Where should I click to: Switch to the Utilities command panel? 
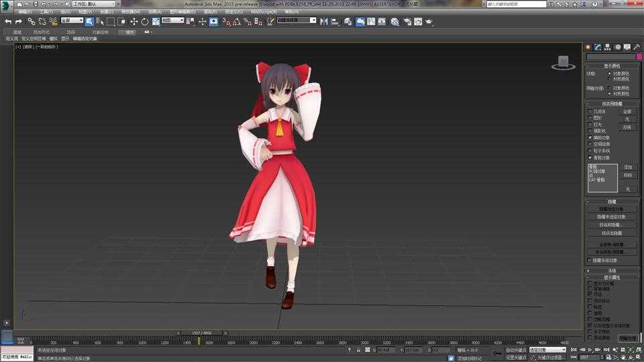pos(637,47)
